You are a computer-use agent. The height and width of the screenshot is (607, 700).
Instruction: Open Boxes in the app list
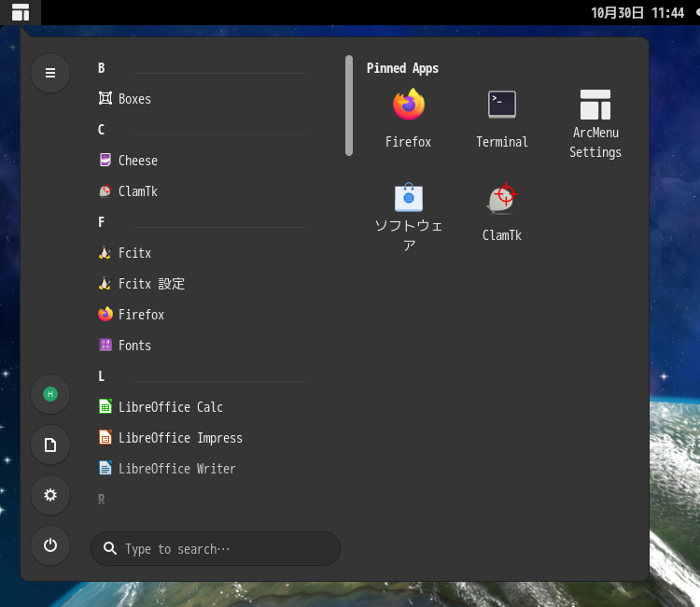tap(203, 98)
